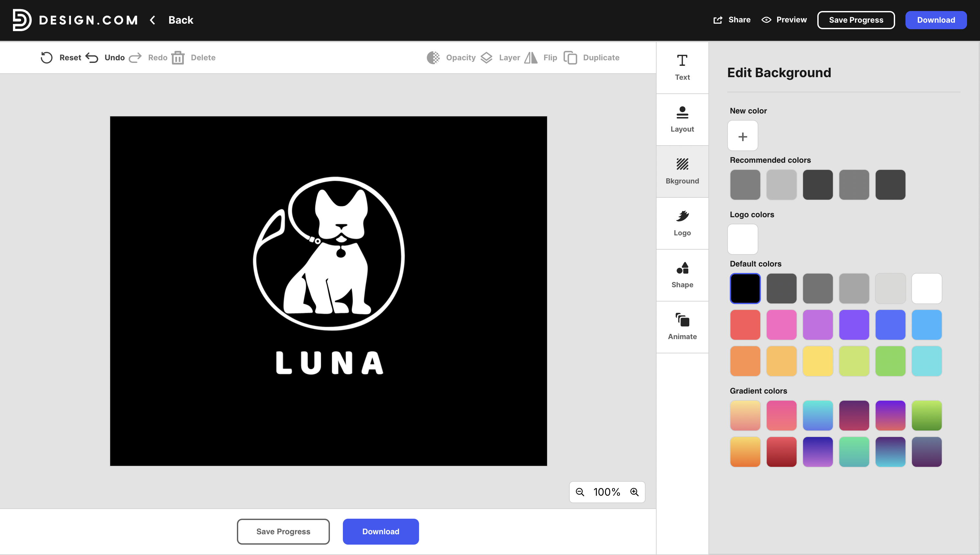Open the Text tool panel
Image resolution: width=980 pixels, height=555 pixels.
682,68
